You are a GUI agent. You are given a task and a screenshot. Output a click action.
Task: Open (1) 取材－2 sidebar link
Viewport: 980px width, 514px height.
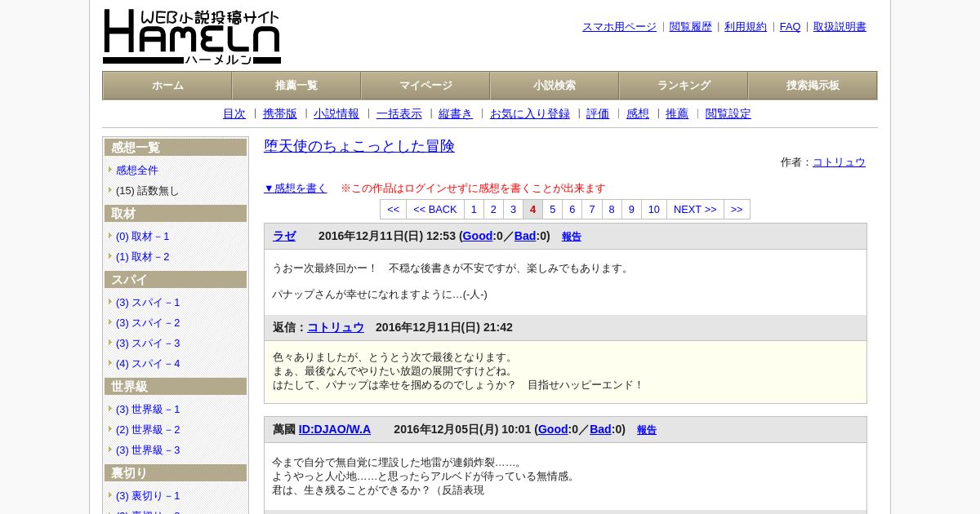click(143, 257)
